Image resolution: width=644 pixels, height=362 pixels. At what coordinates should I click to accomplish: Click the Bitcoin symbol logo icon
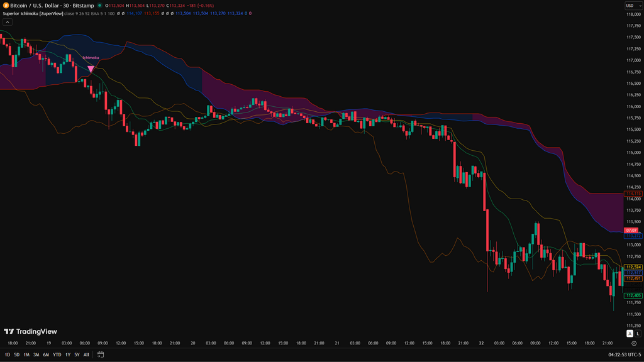click(x=6, y=5)
